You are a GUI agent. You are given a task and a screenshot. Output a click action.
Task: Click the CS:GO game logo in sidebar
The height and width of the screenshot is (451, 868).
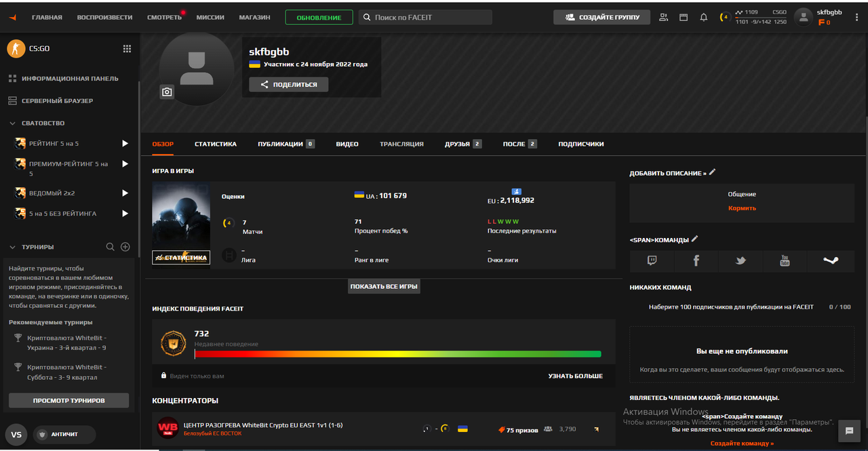(16, 49)
